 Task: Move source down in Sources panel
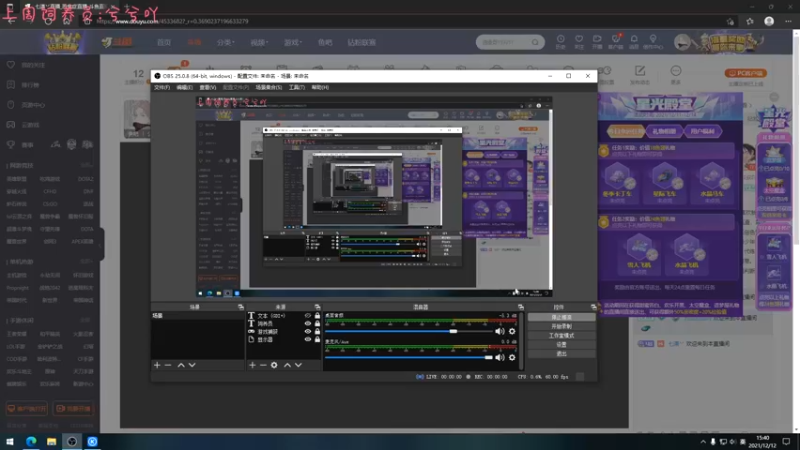(x=298, y=365)
